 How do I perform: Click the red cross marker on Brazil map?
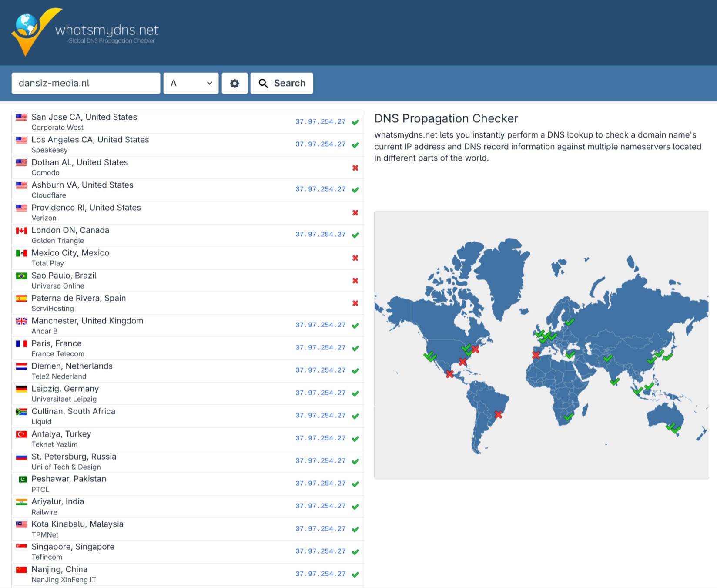(499, 415)
